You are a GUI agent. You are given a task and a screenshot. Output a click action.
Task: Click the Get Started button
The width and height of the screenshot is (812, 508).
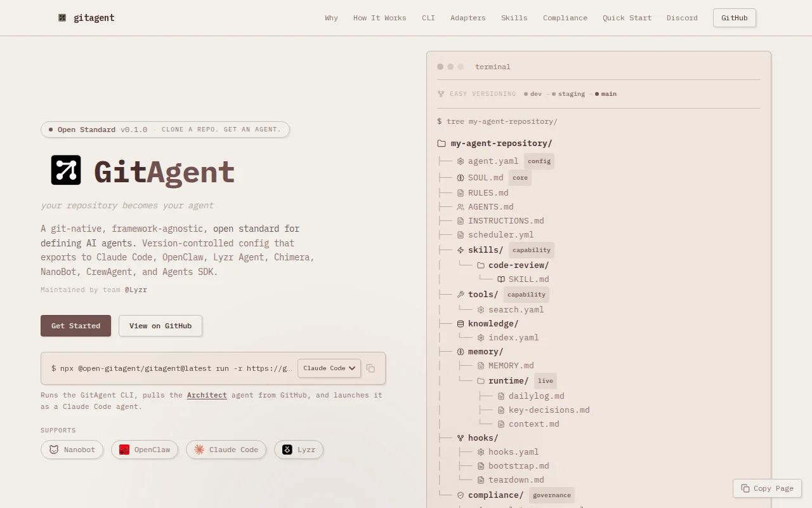(75, 326)
